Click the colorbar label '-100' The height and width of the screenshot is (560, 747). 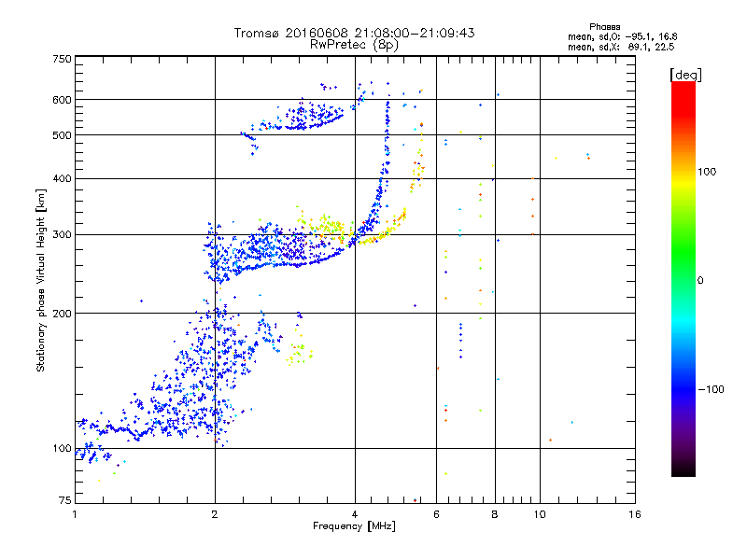(711, 389)
